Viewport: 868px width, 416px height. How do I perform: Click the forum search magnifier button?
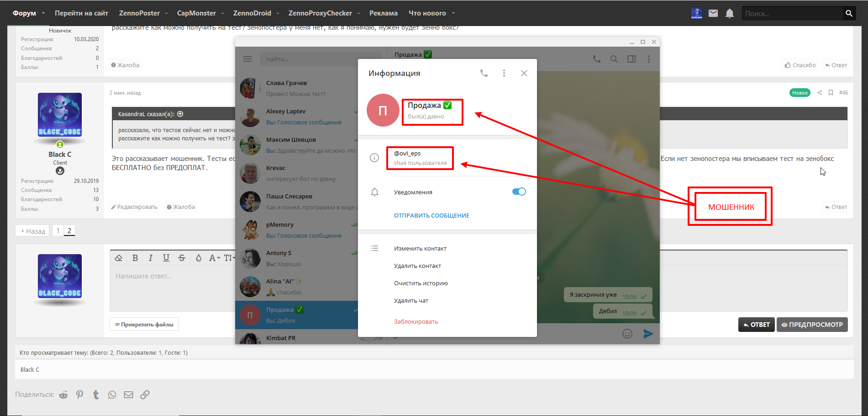849,13
